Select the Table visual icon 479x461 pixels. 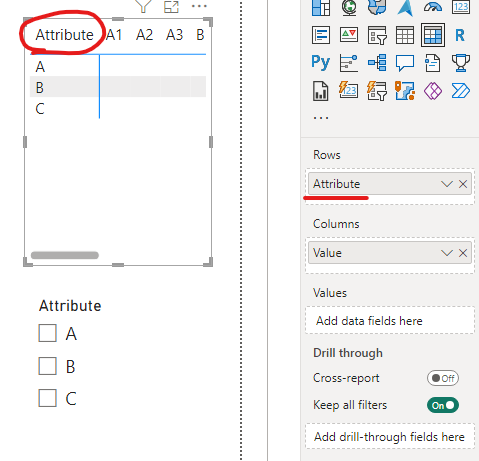coord(405,35)
